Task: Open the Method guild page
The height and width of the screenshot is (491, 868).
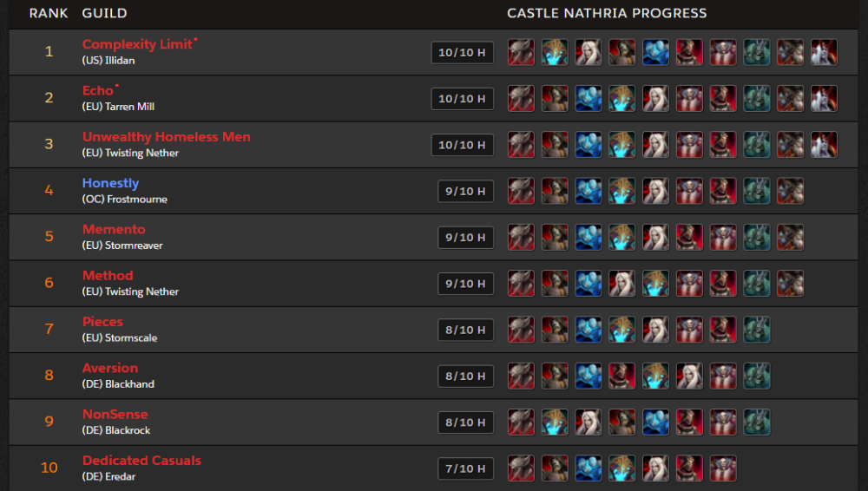Action: [x=108, y=275]
